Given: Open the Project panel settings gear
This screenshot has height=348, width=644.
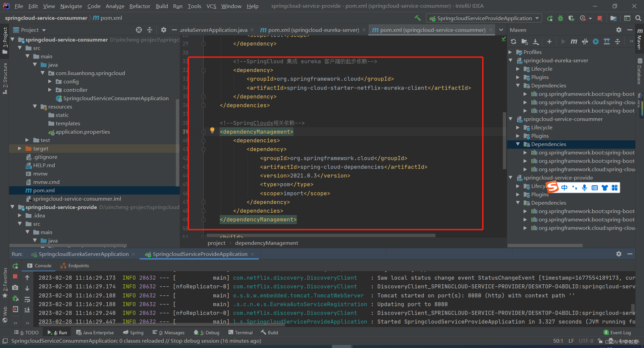Looking at the screenshot, I should [163, 30].
